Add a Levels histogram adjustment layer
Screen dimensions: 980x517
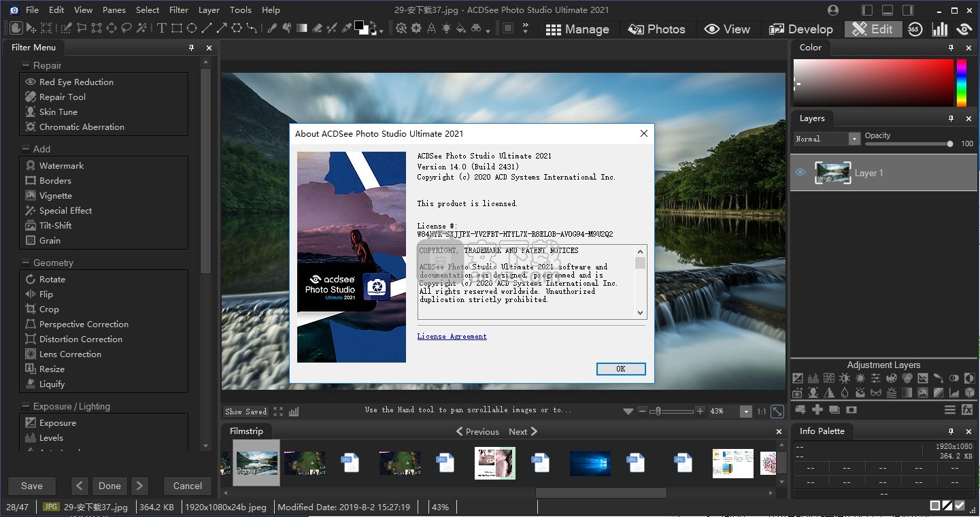pyautogui.click(x=813, y=378)
